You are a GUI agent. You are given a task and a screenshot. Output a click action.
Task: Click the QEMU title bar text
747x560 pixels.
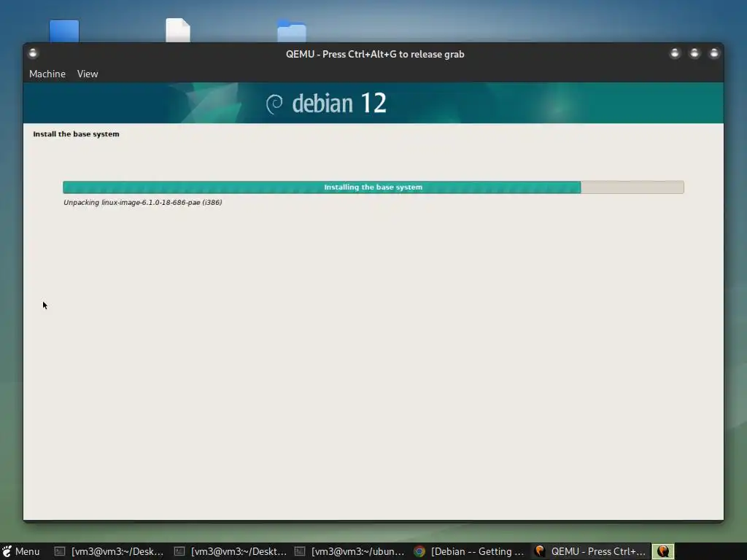pyautogui.click(x=375, y=54)
